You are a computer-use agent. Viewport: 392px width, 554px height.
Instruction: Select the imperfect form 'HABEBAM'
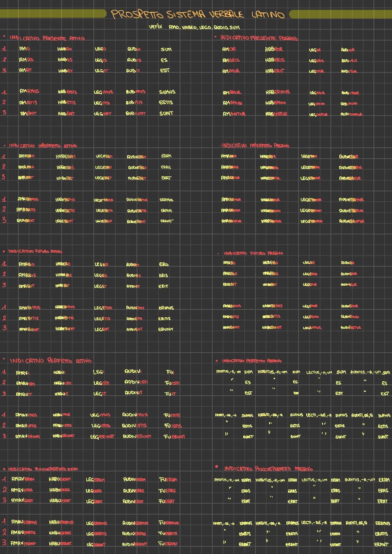[x=66, y=156]
